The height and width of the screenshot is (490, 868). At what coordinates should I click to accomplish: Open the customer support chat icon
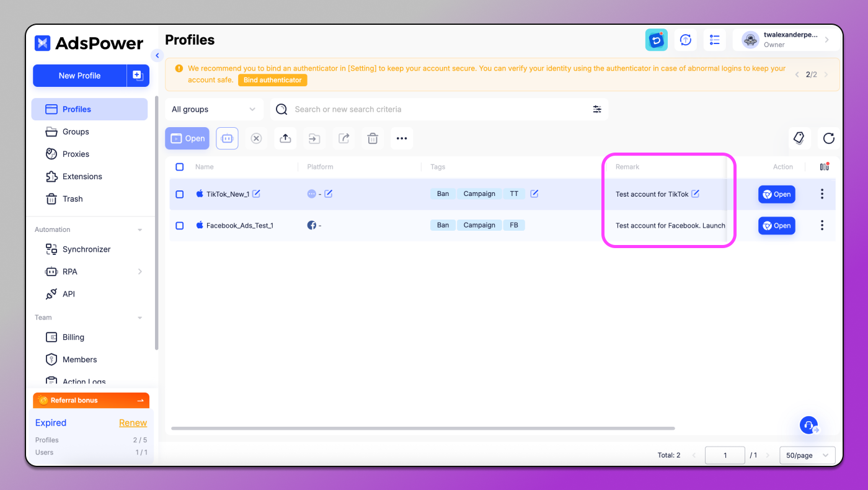click(808, 425)
